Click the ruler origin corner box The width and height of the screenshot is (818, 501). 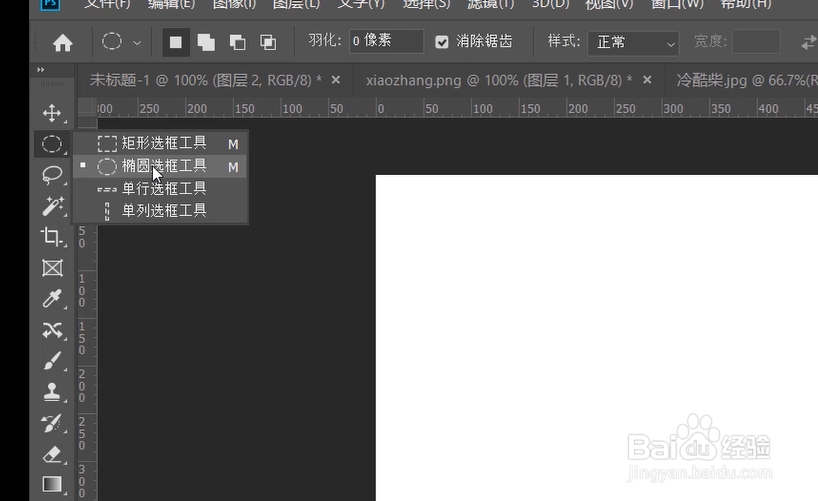pyautogui.click(x=87, y=108)
